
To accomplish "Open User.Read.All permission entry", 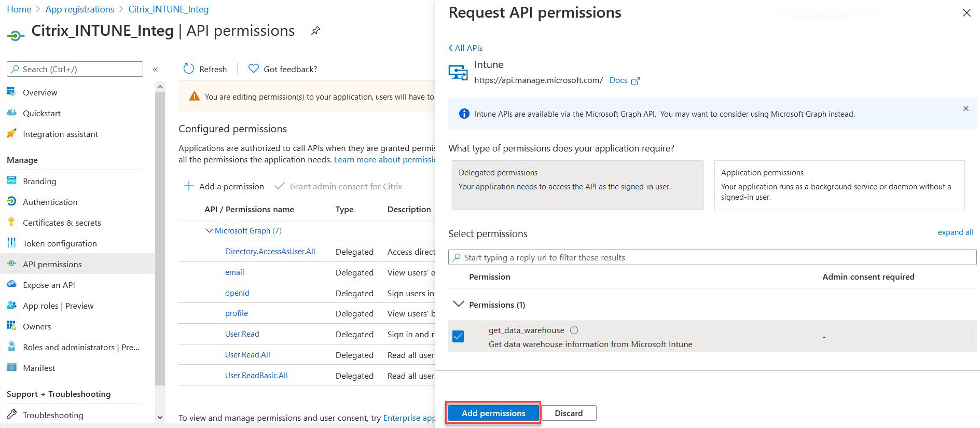I will click(x=247, y=354).
